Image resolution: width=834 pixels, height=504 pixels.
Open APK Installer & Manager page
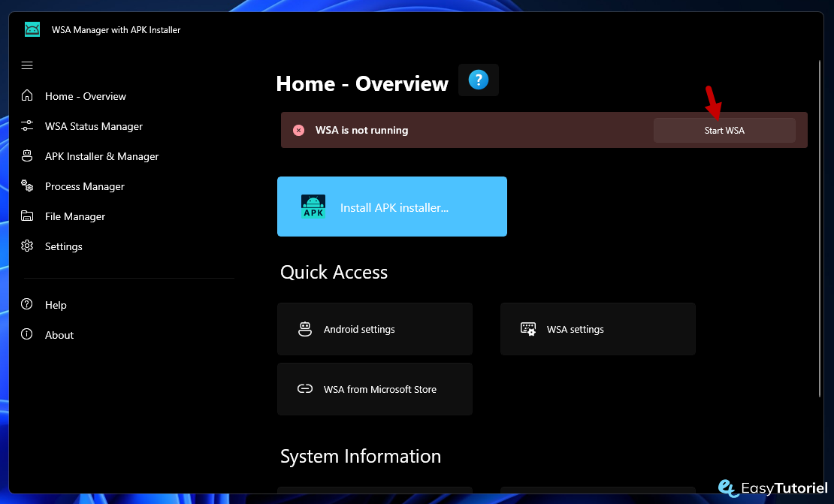(102, 156)
